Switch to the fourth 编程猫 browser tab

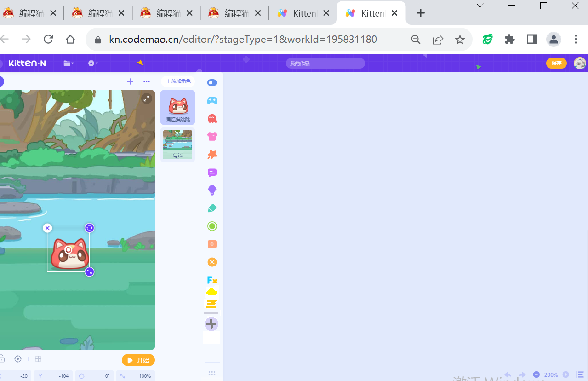pyautogui.click(x=234, y=13)
